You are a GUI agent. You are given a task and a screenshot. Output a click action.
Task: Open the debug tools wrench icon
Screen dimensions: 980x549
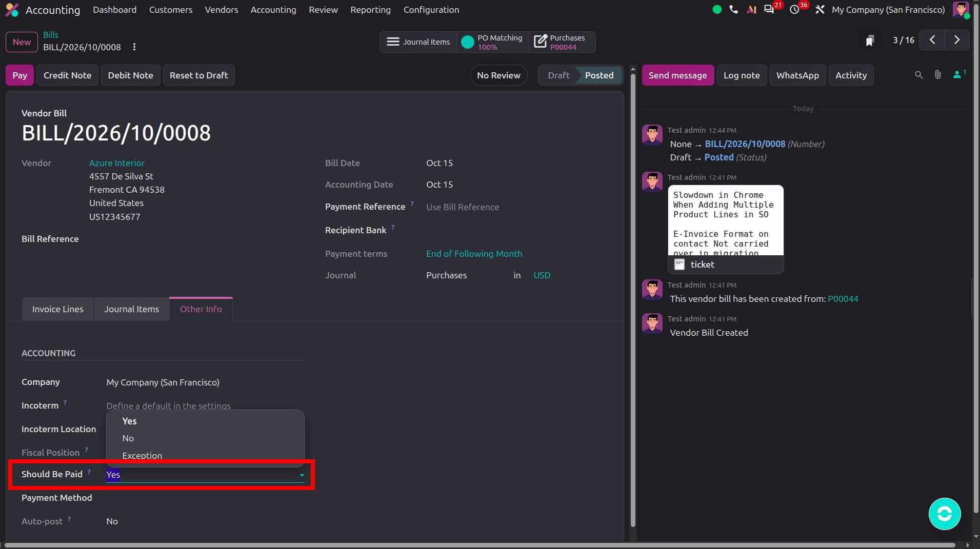[x=820, y=9]
